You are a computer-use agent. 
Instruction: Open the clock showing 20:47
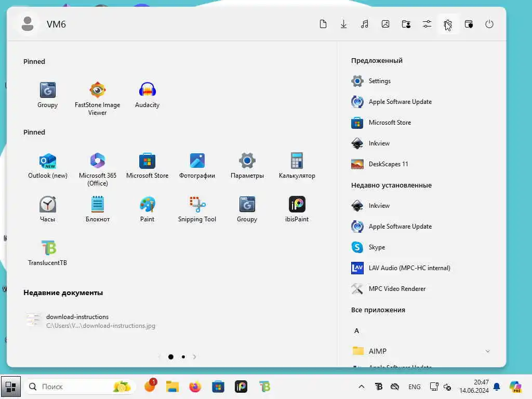pyautogui.click(x=474, y=387)
